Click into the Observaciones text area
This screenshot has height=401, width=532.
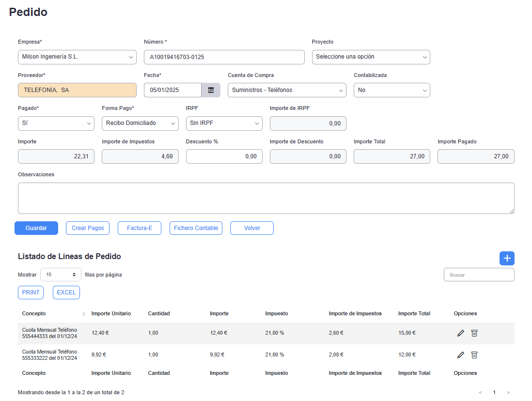click(x=266, y=198)
